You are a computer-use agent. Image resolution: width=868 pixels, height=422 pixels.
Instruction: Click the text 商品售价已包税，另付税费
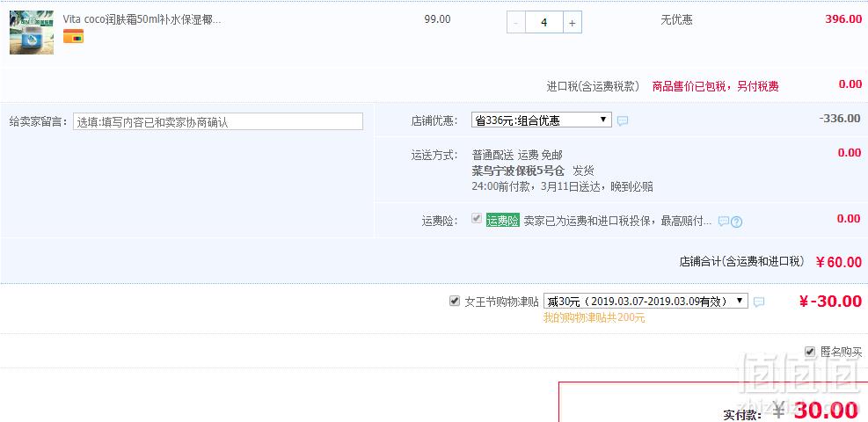[716, 86]
